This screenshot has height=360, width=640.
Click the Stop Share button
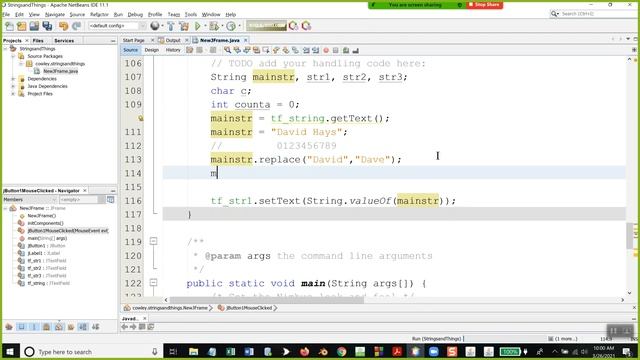click(x=484, y=4)
